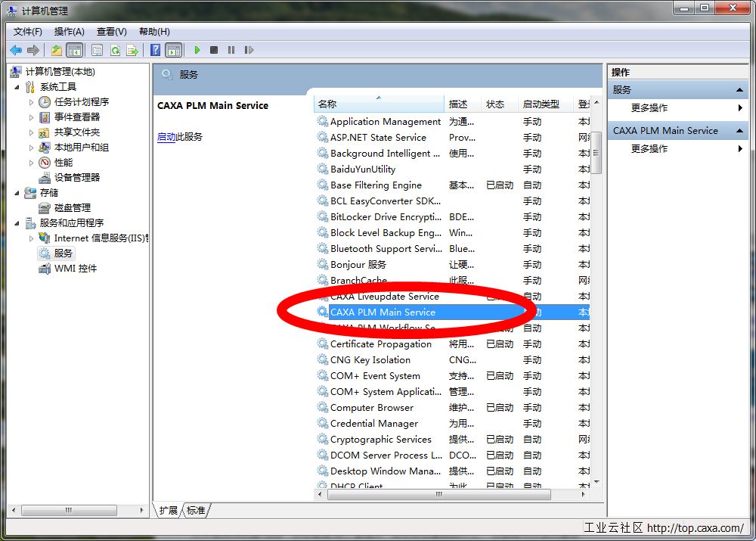Switch to the 标准 tab
Viewport: 756px width, 541px height.
point(196,511)
